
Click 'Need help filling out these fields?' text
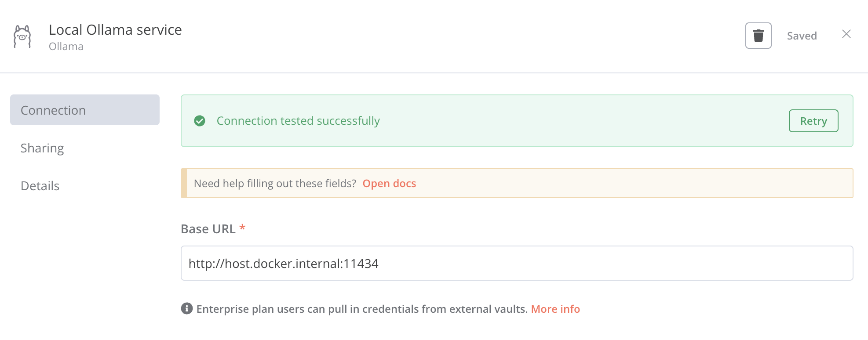coord(275,183)
